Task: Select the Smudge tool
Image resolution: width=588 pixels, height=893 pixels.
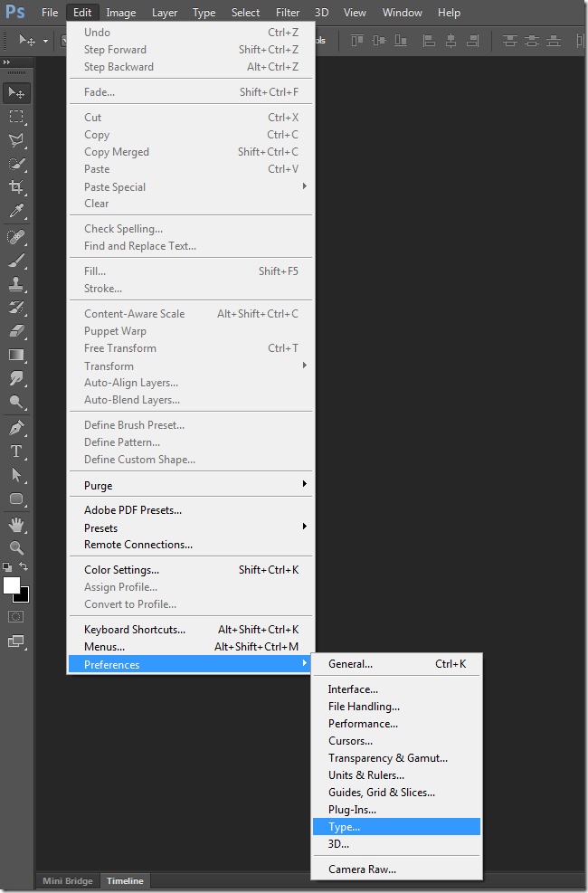Action: tap(16, 378)
